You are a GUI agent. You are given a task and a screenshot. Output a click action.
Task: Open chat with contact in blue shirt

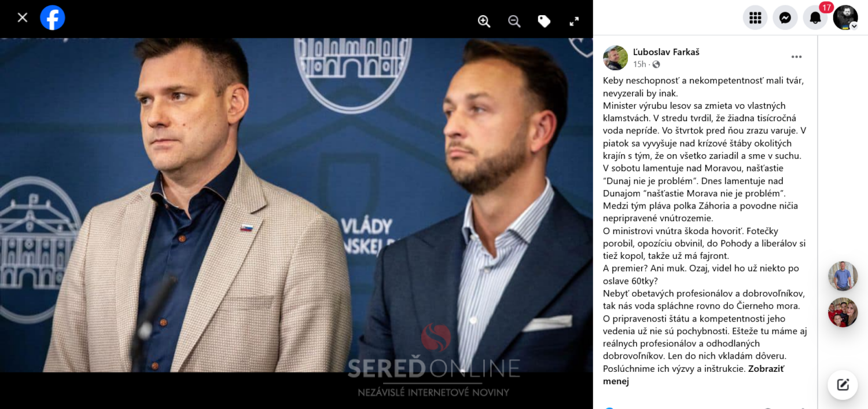tap(843, 276)
